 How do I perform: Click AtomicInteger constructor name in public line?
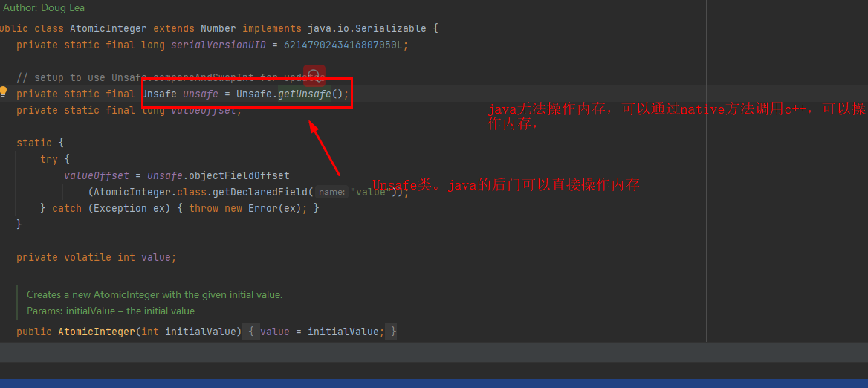pos(97,332)
